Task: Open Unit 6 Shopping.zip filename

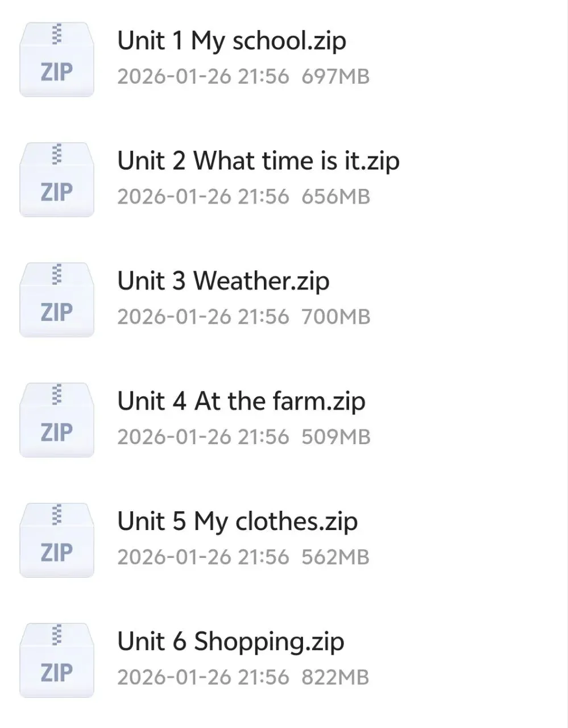Action: point(230,642)
